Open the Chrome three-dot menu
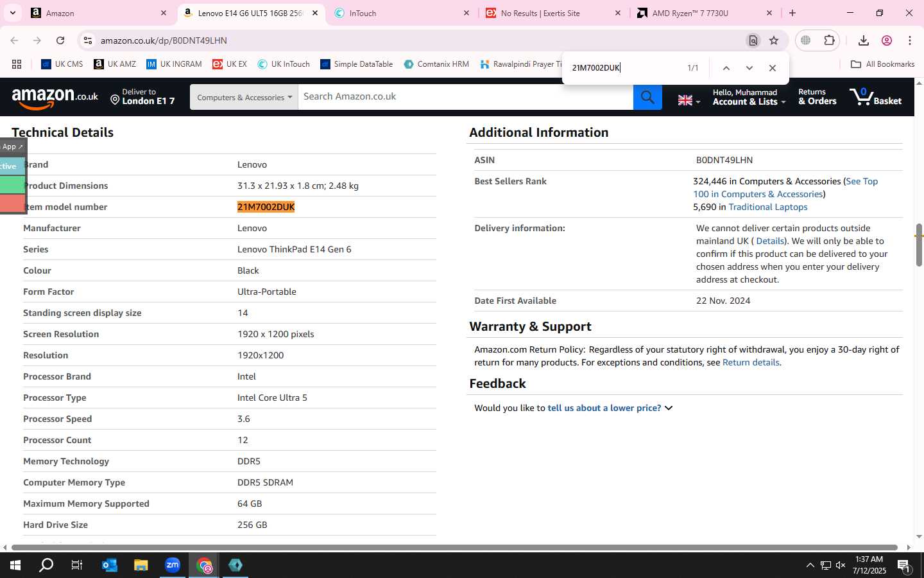This screenshot has height=578, width=924. pos(910,40)
